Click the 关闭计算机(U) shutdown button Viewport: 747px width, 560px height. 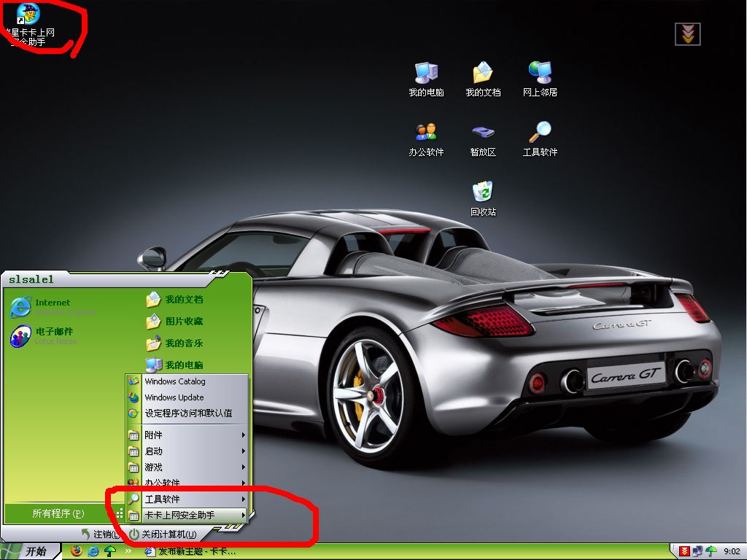point(163,534)
